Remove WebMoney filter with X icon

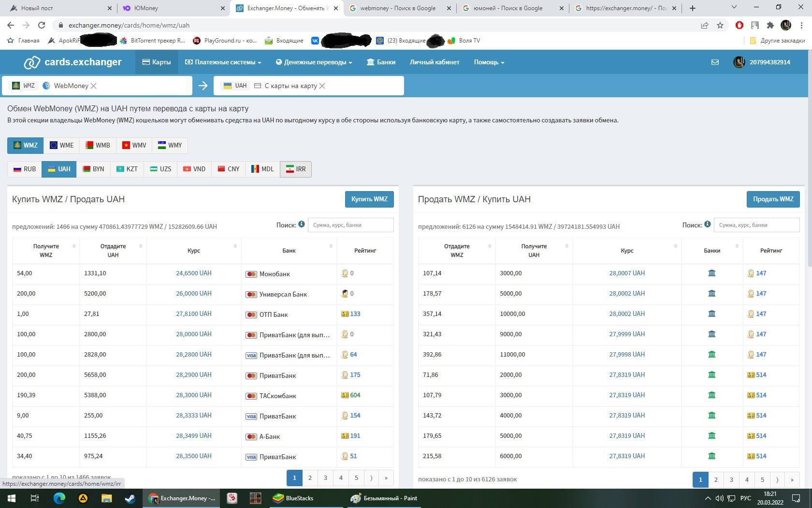[94, 86]
